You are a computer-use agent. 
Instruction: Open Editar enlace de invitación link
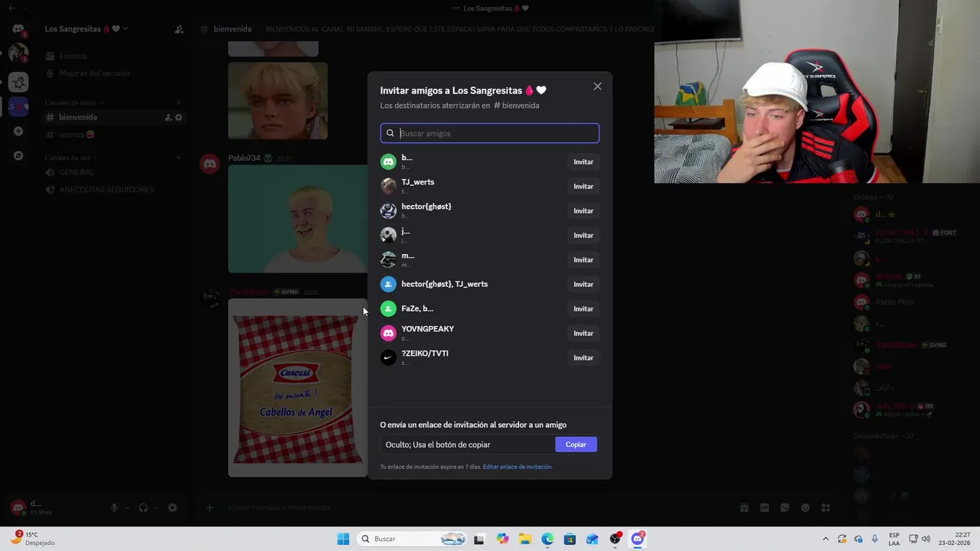click(517, 467)
